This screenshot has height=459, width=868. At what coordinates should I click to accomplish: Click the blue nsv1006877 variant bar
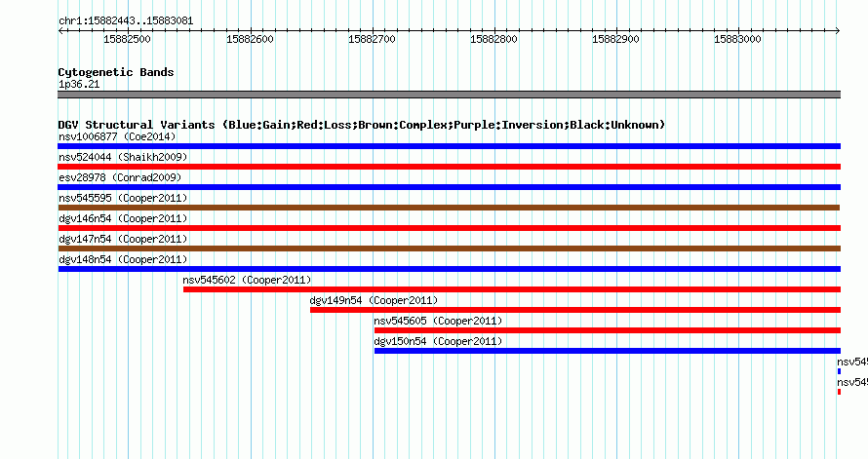click(x=449, y=146)
